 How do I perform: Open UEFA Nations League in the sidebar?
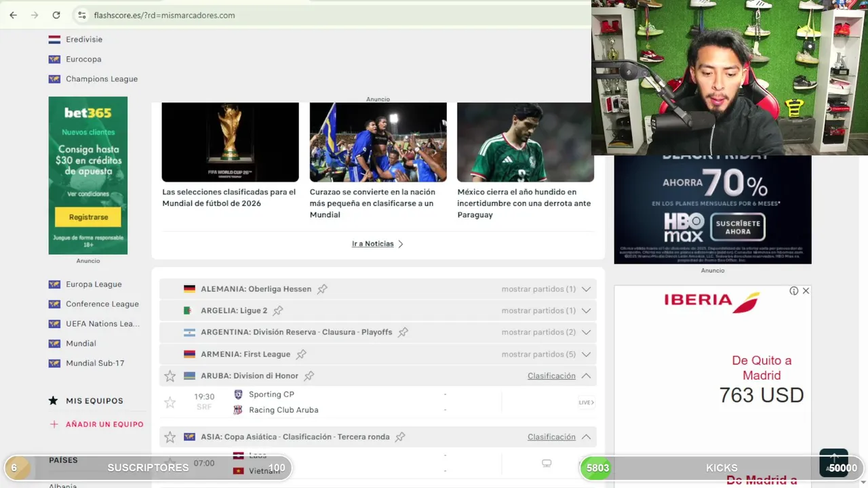click(x=102, y=323)
